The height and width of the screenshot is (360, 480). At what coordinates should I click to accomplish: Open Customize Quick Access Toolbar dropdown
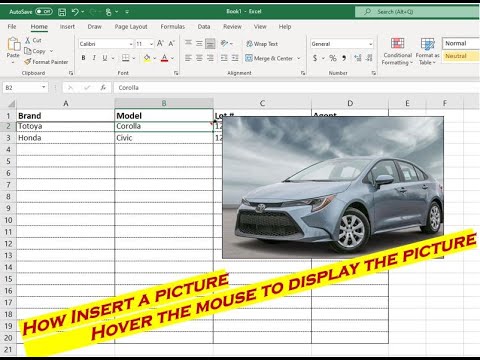[127, 12]
